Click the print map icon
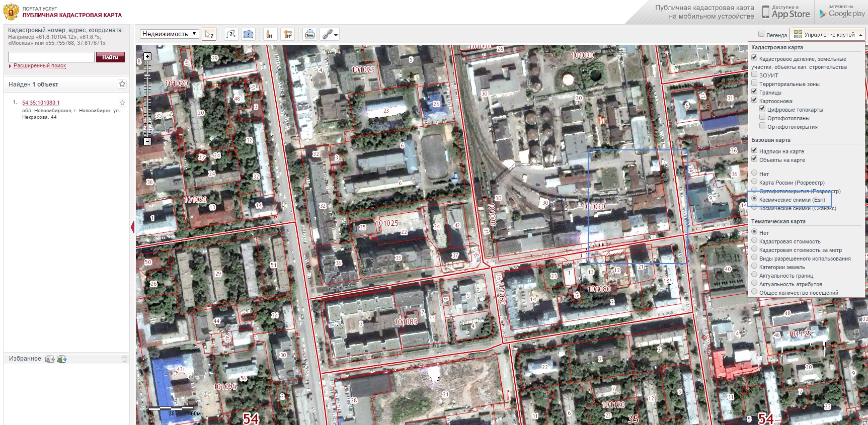This screenshot has height=425, width=868. point(310,34)
